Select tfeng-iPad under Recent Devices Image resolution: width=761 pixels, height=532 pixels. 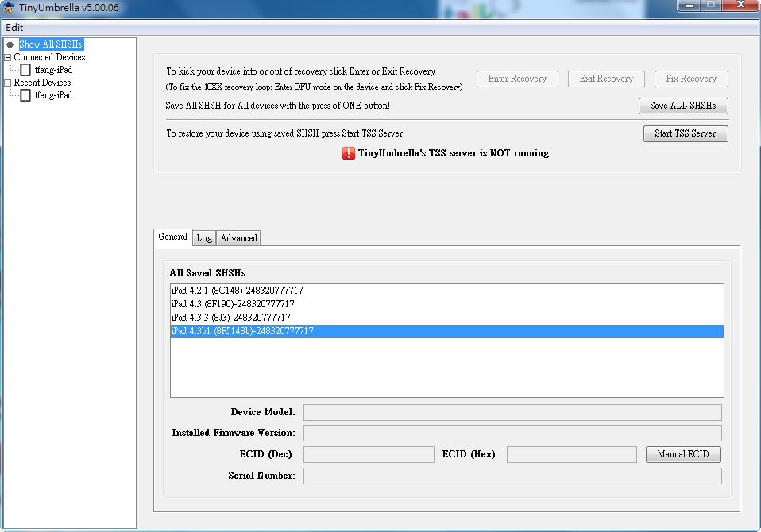pos(53,95)
